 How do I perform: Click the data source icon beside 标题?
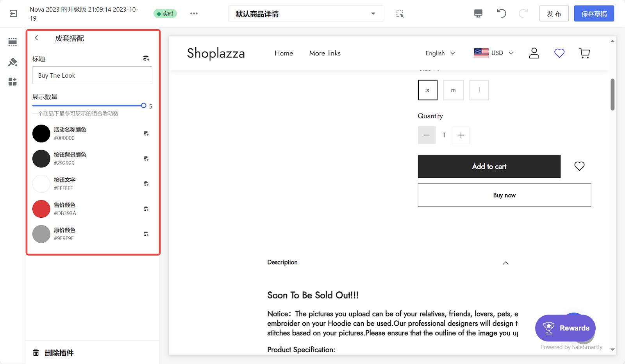tap(146, 59)
